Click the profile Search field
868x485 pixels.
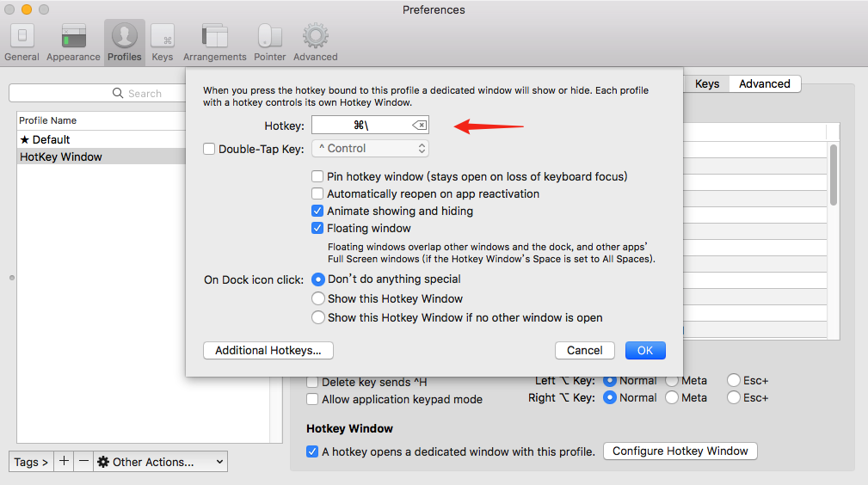(97, 93)
